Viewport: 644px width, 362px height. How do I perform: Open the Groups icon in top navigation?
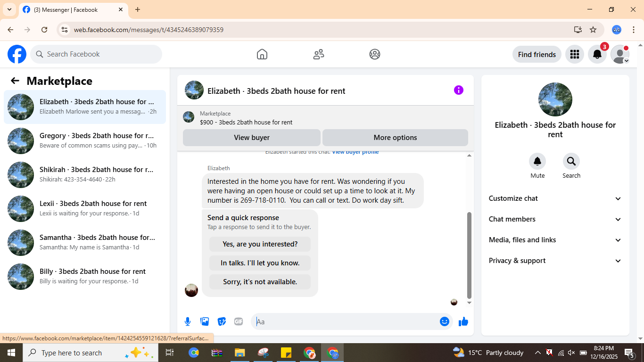pyautogui.click(x=375, y=54)
